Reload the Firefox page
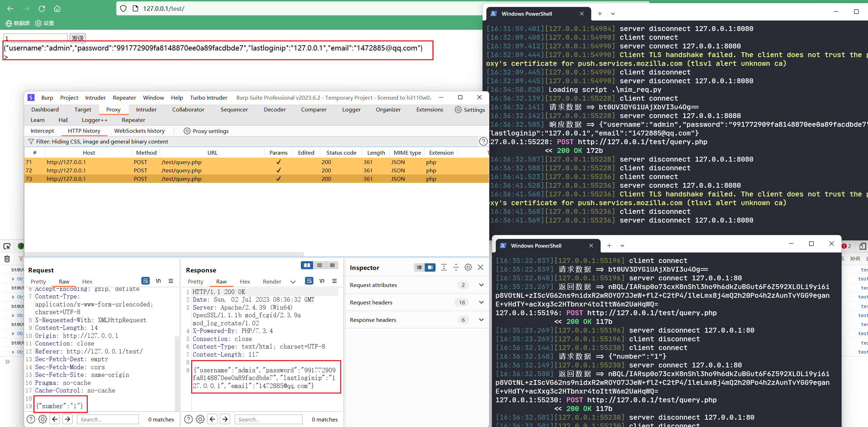 click(42, 9)
